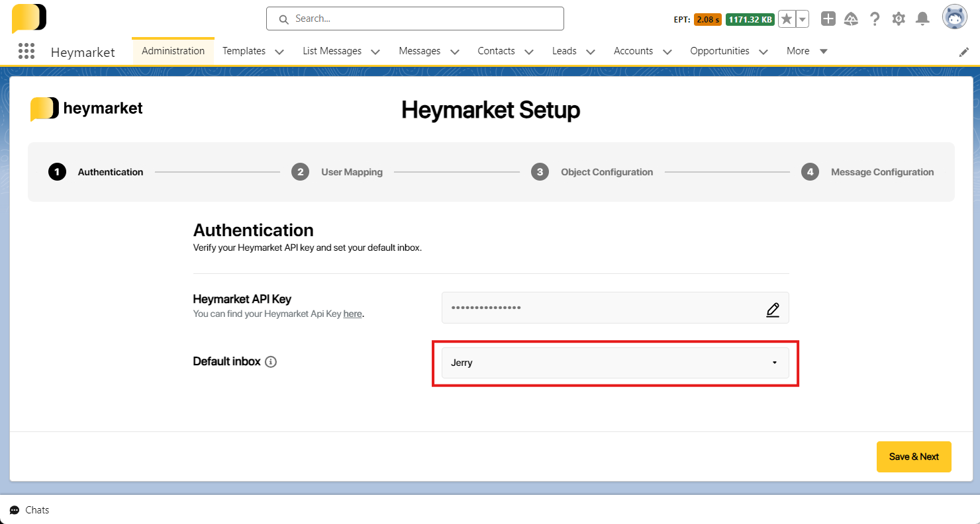The height and width of the screenshot is (524, 980).
Task: Open the help question mark icon
Action: click(875, 19)
